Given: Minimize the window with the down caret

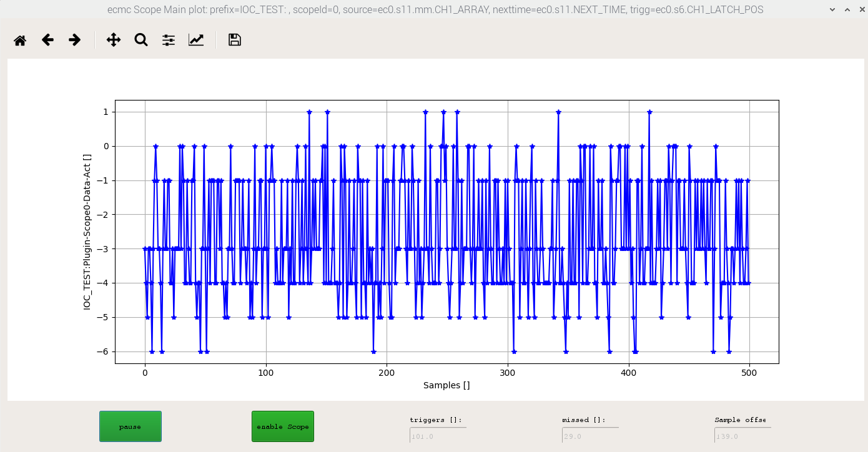Looking at the screenshot, I should pos(832,10).
